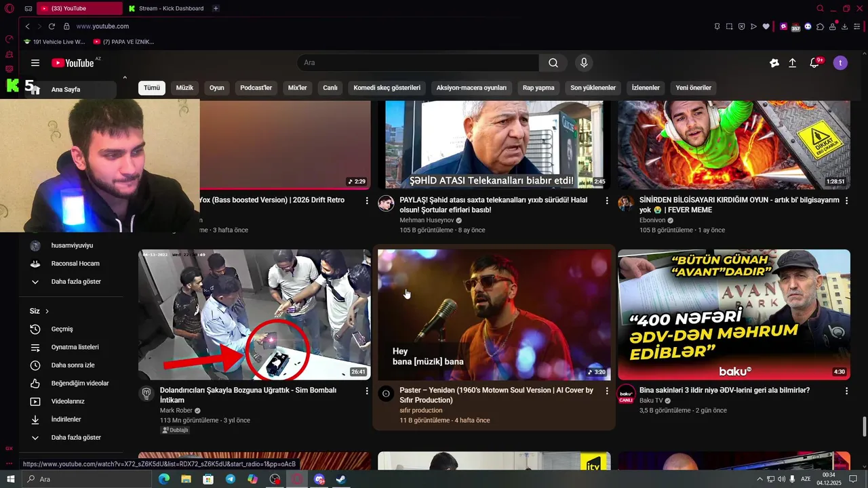Show hidden system tray icons arrow

759,479
